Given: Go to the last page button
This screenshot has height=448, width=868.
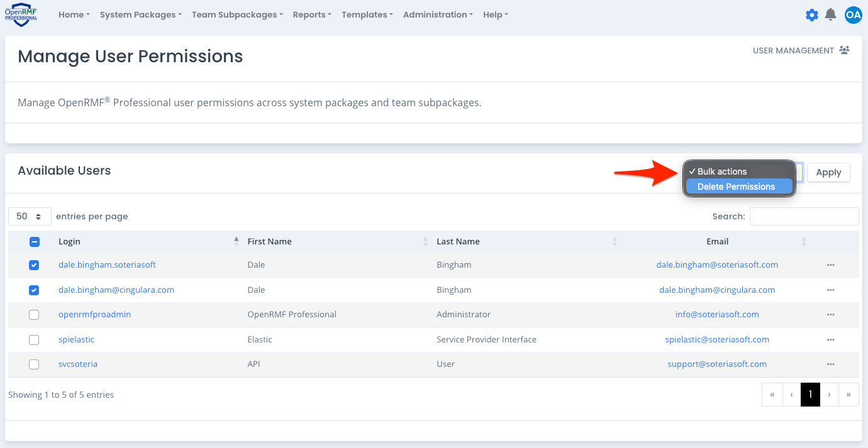Looking at the screenshot, I should [849, 395].
